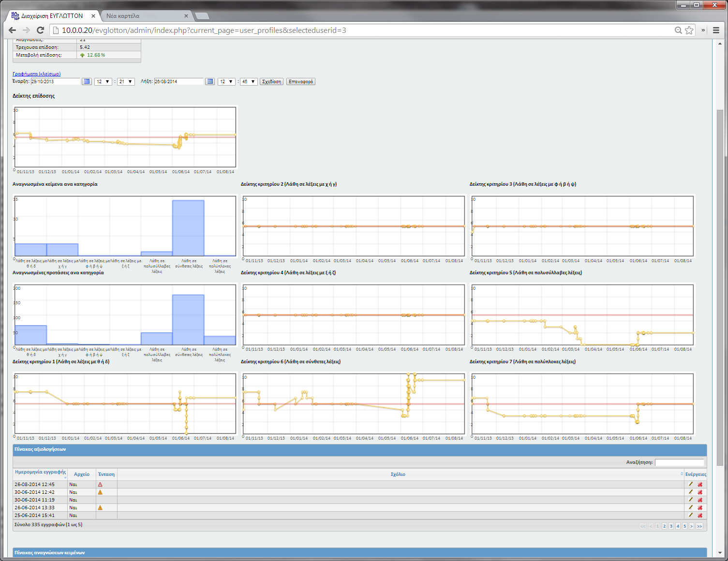Jump to last page with >> button
This screenshot has height=561, width=728.
(699, 526)
